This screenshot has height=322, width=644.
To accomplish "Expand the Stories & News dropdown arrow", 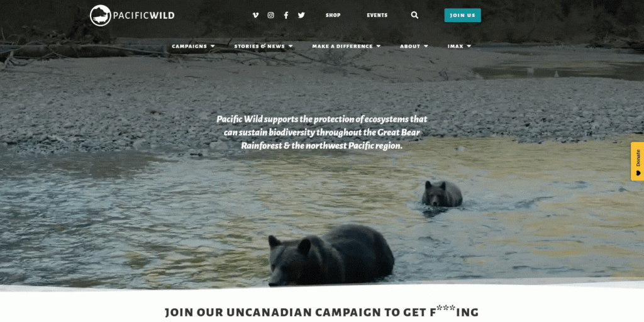I will point(291,47).
